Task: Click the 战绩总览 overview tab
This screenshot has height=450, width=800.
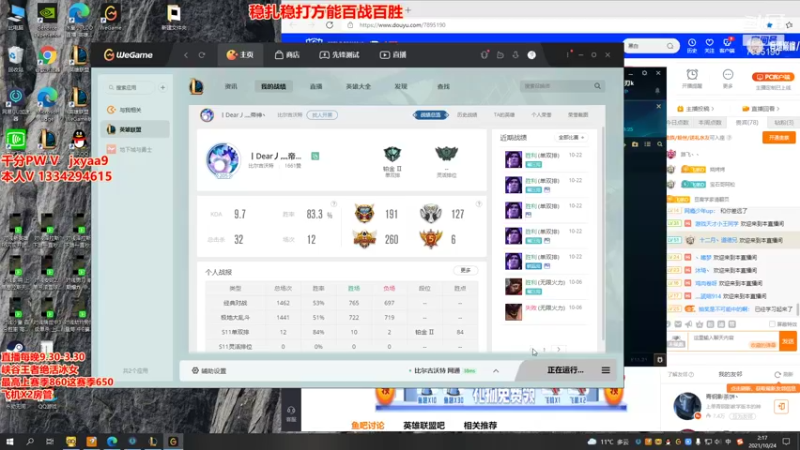Action: [x=431, y=115]
